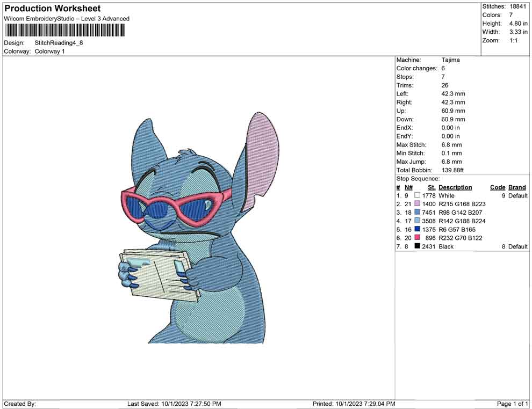Click the 'Production Worksheet' title
The image size is (532, 409).
[x=52, y=9]
